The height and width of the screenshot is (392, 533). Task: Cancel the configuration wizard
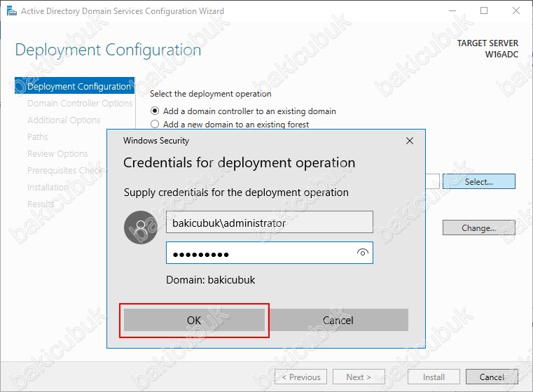pos(492,377)
